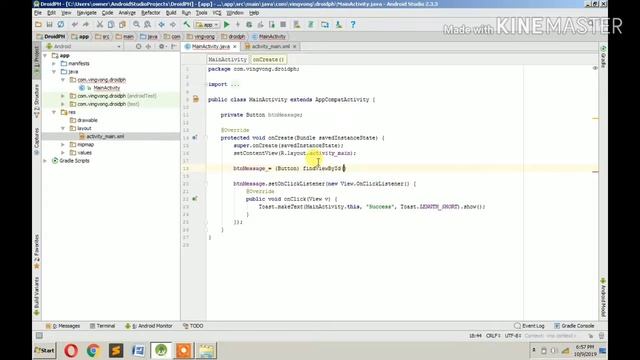Close the MainActivity.java editor tab
The image size is (640, 360).
[x=235, y=47]
